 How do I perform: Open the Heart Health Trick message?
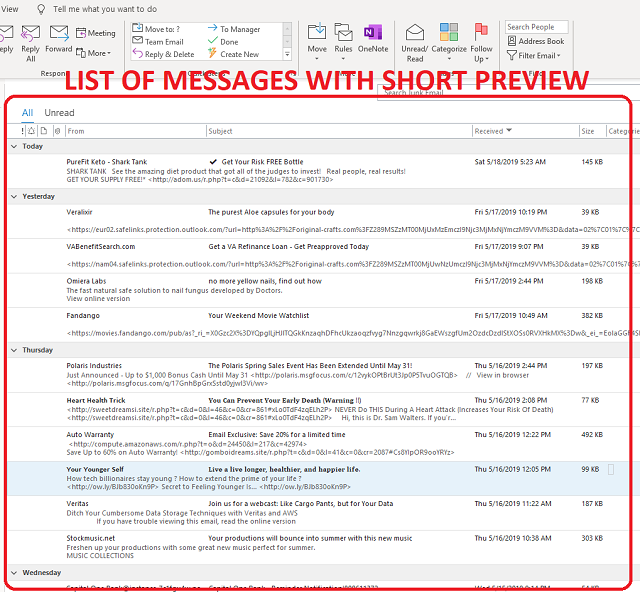click(x=318, y=410)
